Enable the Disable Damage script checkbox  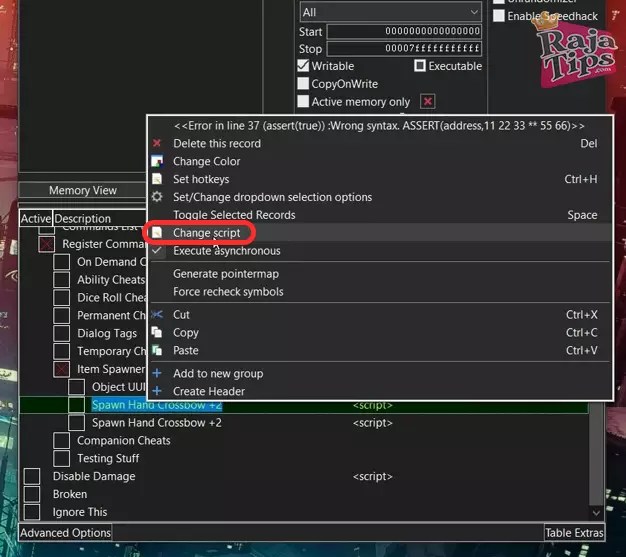[x=32, y=476]
